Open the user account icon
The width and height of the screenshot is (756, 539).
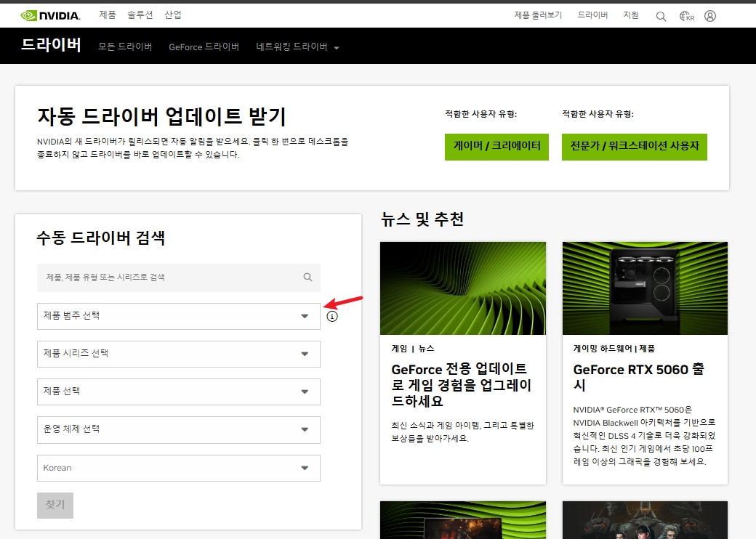[710, 15]
